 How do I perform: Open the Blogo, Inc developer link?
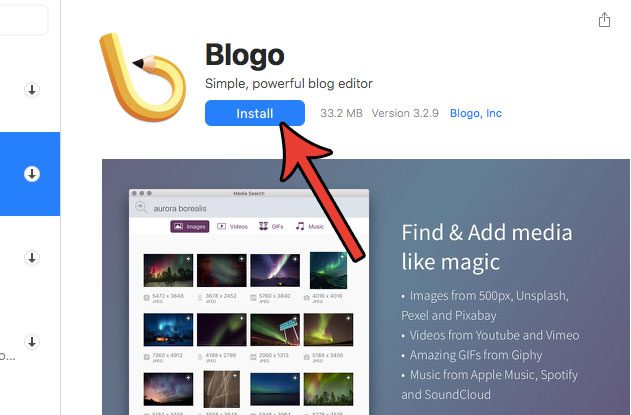(476, 113)
